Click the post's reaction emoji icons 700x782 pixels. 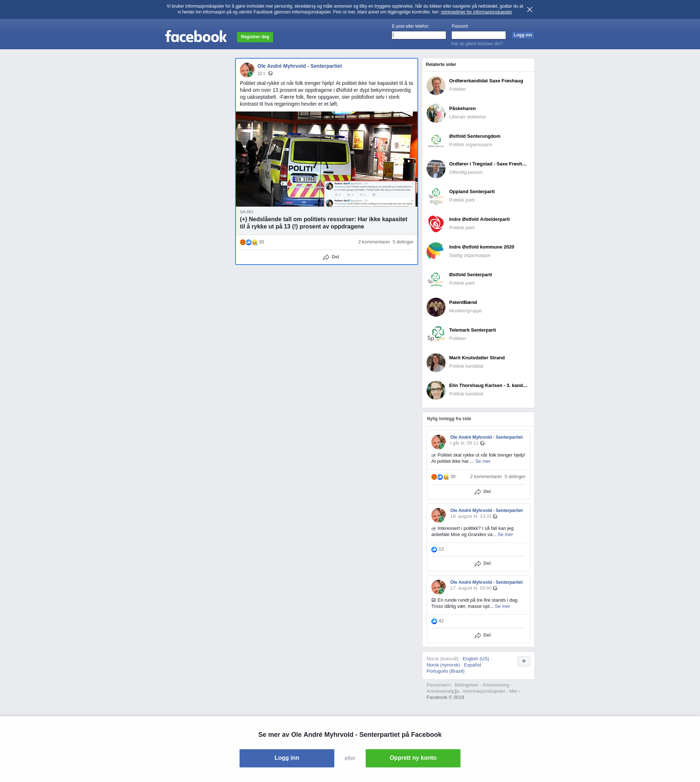click(248, 242)
